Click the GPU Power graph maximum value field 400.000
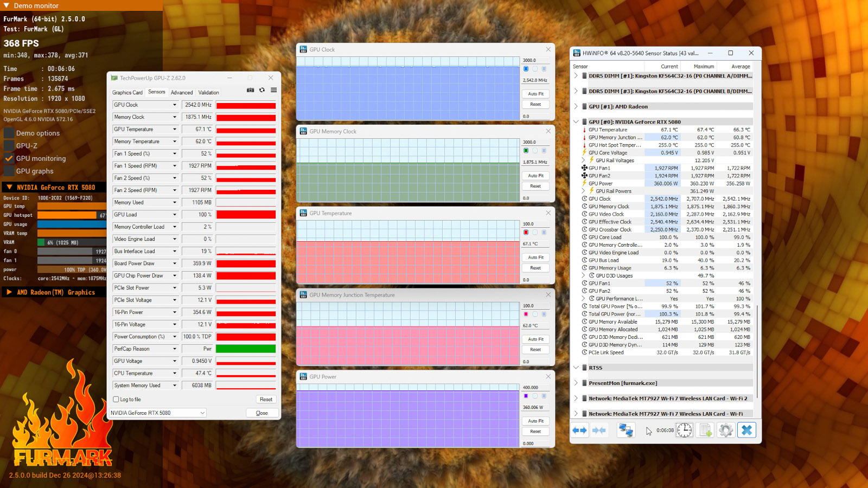 (x=535, y=388)
